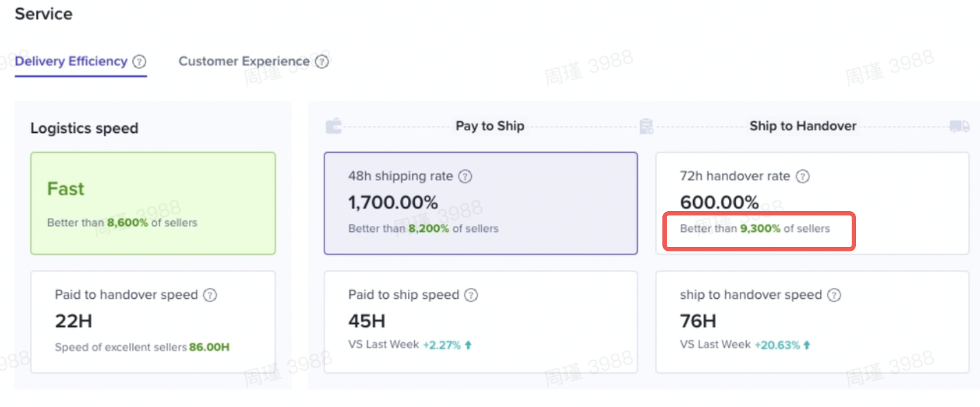Screen dimensions: 980x407
Task: Open the ship to handover speed 76H card
Action: (x=812, y=322)
